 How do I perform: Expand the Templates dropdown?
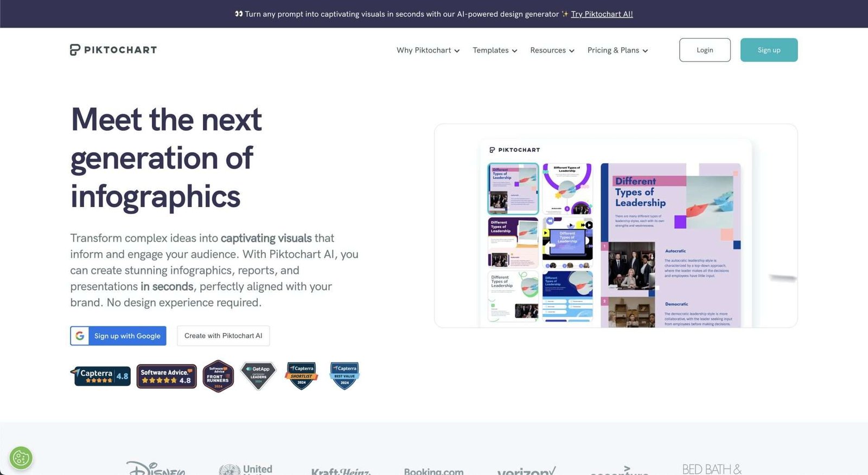click(x=495, y=50)
